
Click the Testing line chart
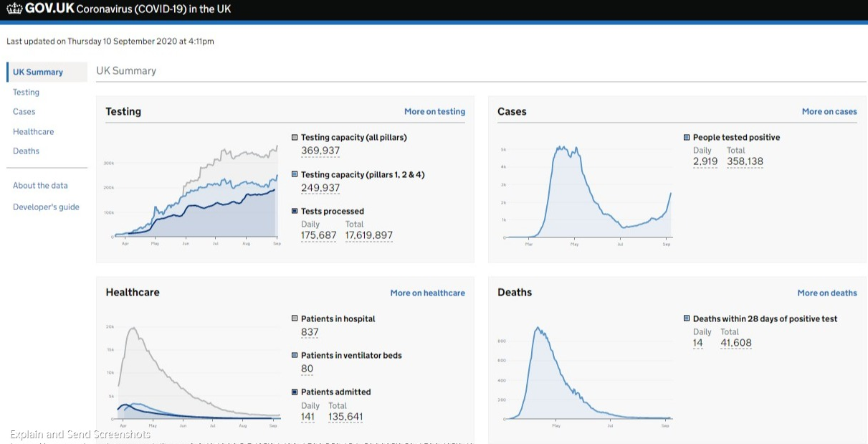coord(192,193)
